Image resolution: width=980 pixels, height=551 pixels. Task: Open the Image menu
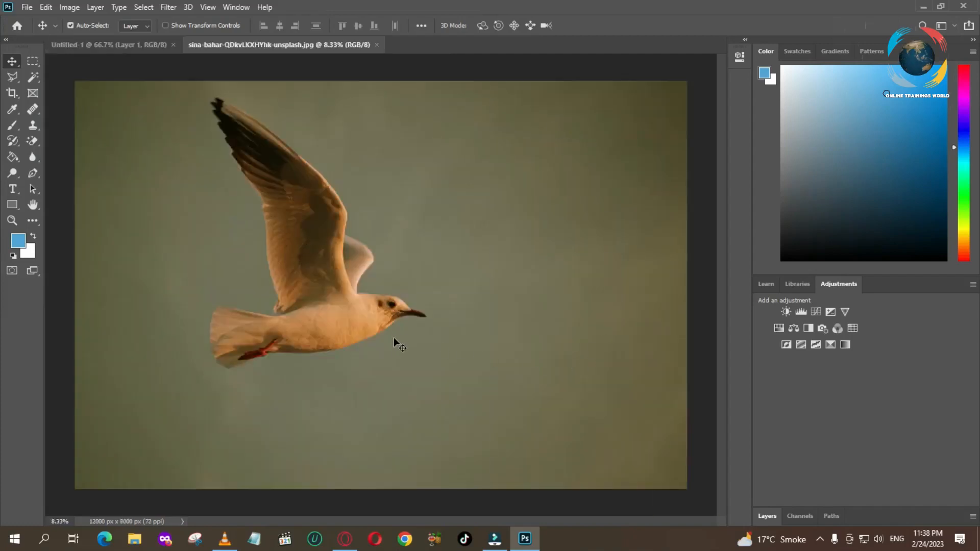point(69,7)
